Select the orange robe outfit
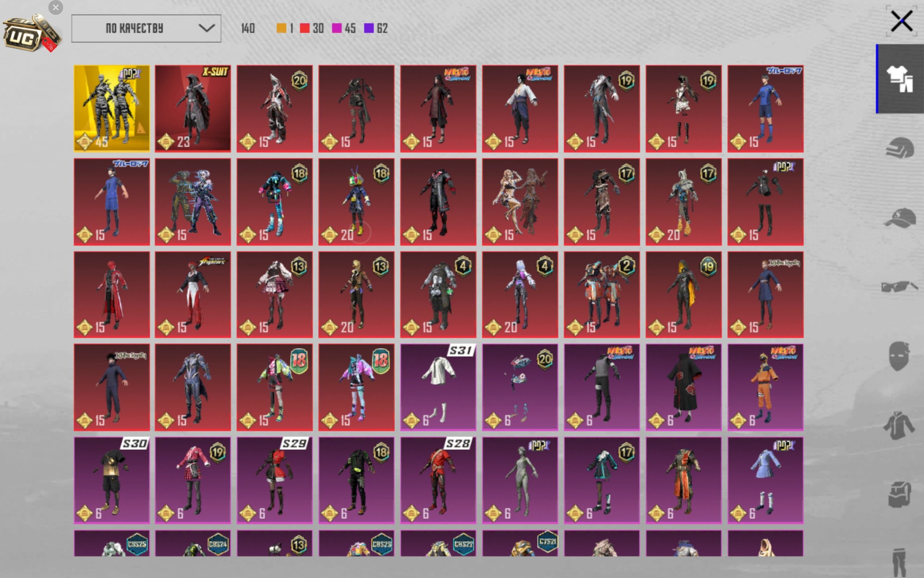This screenshot has height=578, width=924. [684, 480]
